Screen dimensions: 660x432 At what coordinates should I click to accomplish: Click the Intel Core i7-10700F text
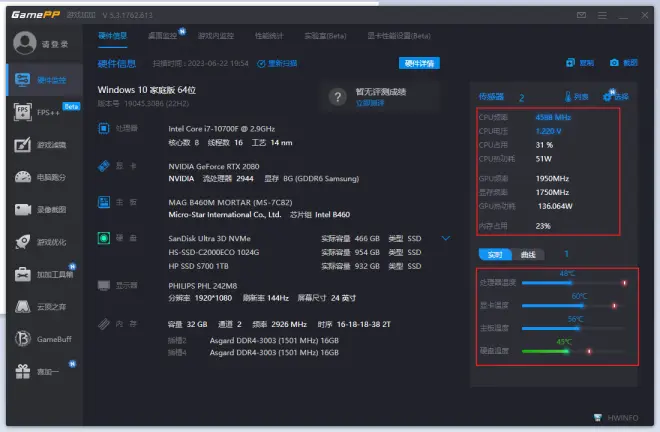tap(221, 129)
